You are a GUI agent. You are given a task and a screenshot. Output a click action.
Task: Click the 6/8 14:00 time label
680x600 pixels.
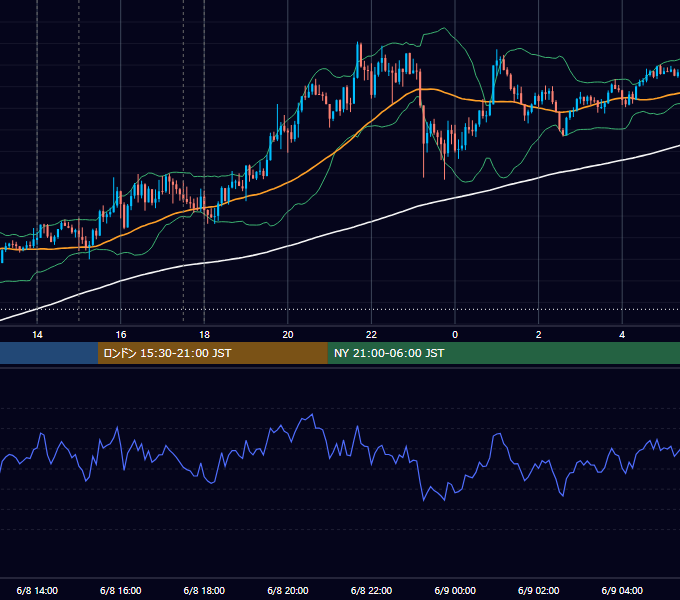37,590
